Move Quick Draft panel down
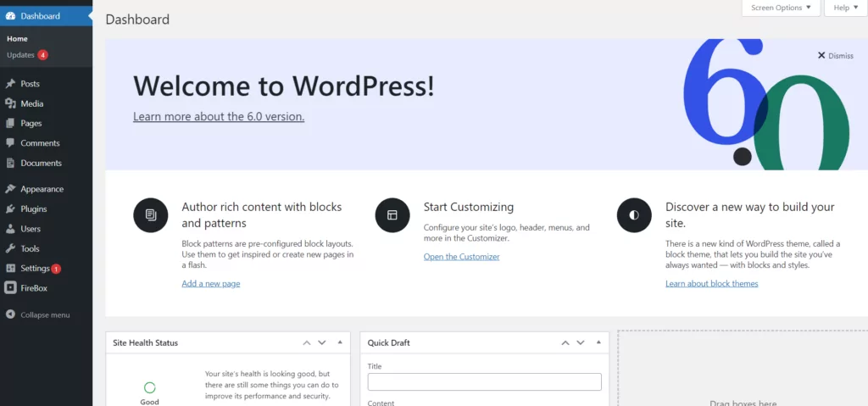 click(580, 343)
